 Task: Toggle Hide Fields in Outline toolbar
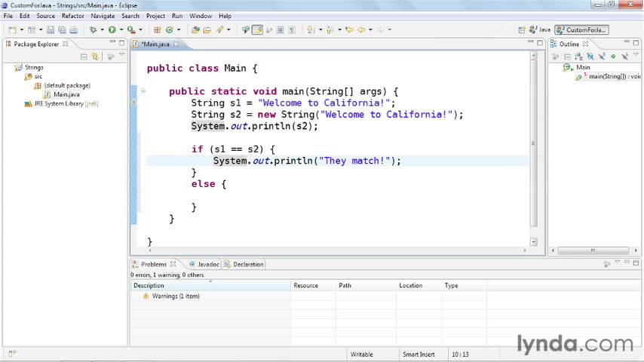click(x=590, y=57)
